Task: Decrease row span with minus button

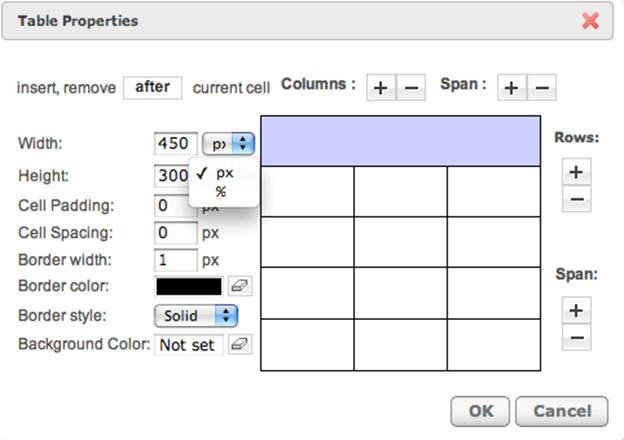Action: 576,337
